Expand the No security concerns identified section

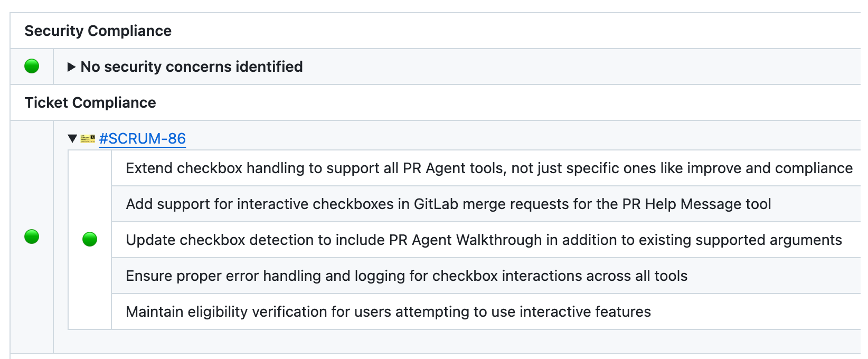(71, 67)
